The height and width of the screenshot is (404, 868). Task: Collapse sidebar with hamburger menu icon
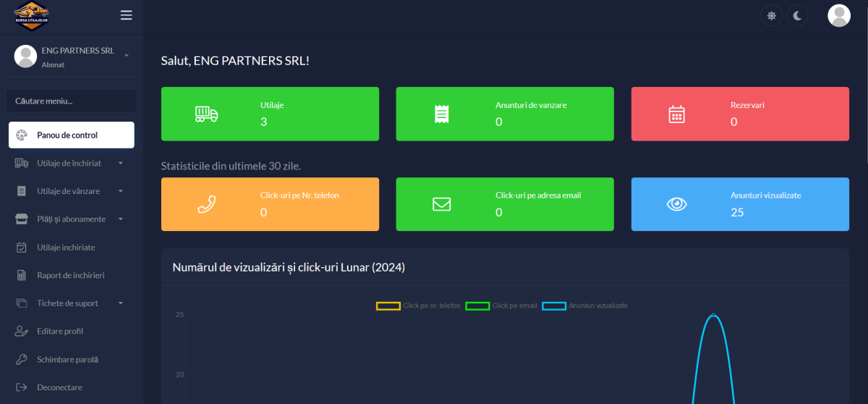coord(127,15)
